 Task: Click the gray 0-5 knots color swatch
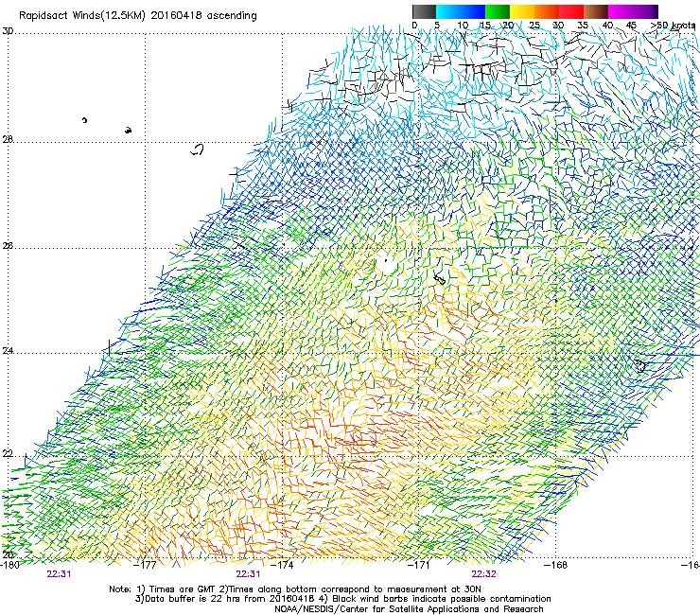(x=424, y=11)
